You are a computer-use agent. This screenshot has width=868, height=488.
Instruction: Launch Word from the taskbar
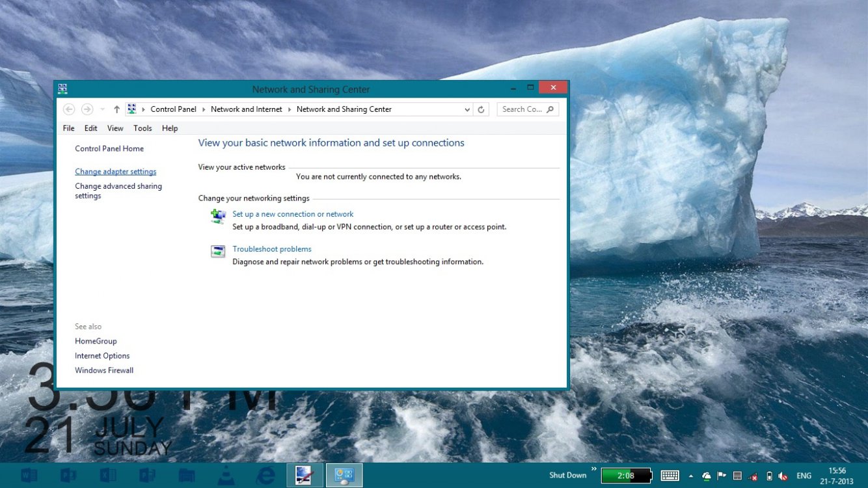click(x=29, y=476)
